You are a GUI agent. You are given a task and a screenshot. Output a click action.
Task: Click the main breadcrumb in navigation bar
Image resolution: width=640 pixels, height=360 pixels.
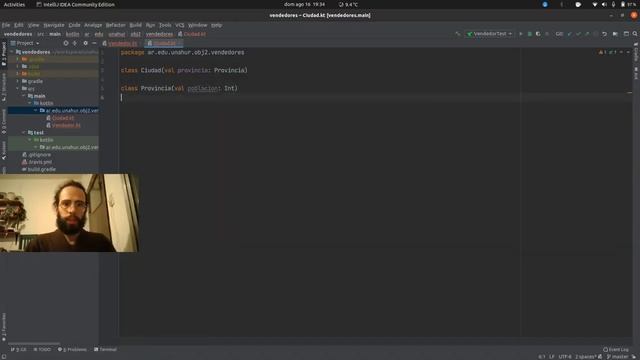pyautogui.click(x=55, y=34)
